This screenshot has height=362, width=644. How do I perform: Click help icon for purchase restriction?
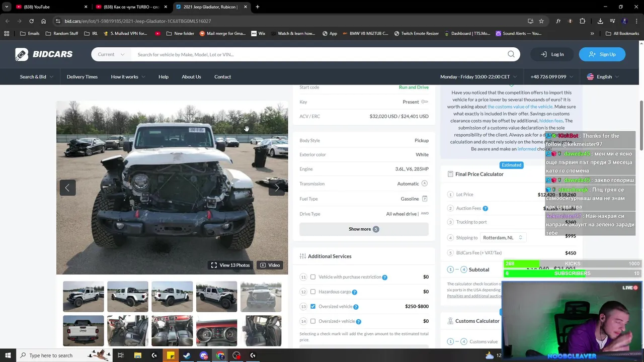(384, 278)
